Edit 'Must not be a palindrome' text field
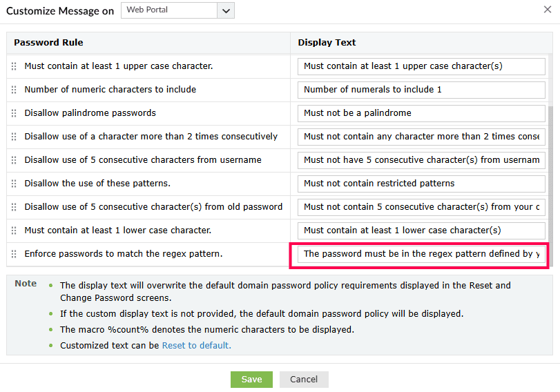Viewport: 560px width, 392px height. 421,113
